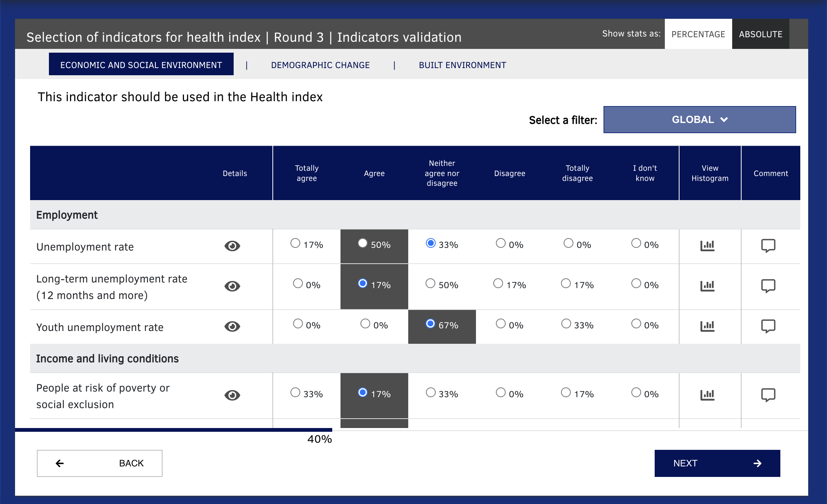Select Totally agree for Long-term unemployment rate

pyautogui.click(x=298, y=283)
